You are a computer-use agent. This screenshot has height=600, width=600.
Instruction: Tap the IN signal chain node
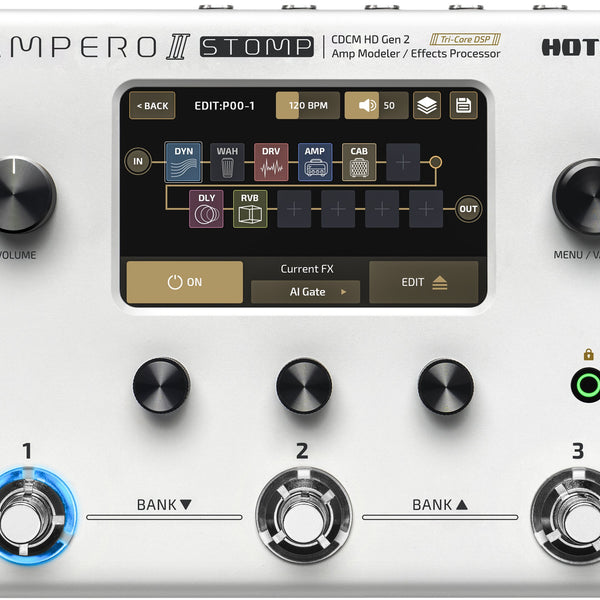tap(138, 162)
